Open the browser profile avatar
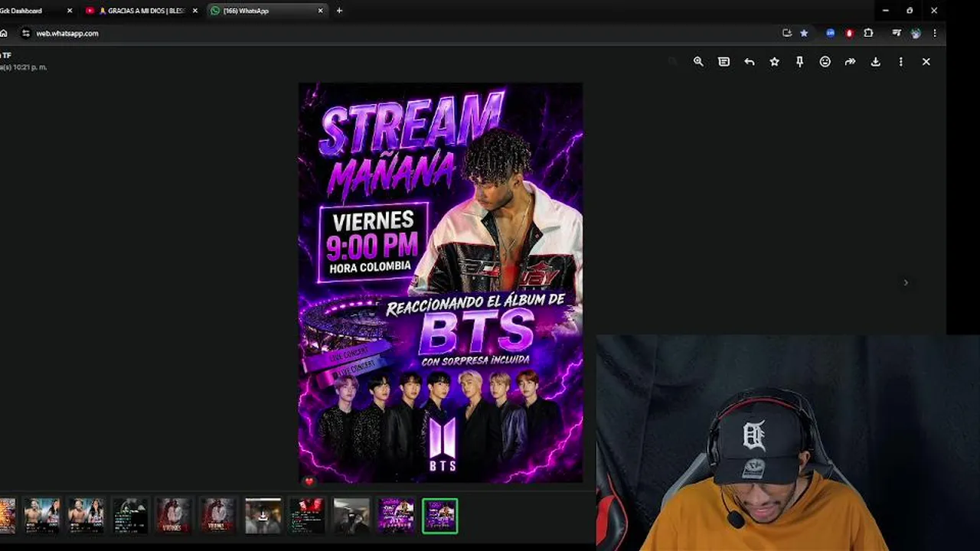 tap(916, 33)
